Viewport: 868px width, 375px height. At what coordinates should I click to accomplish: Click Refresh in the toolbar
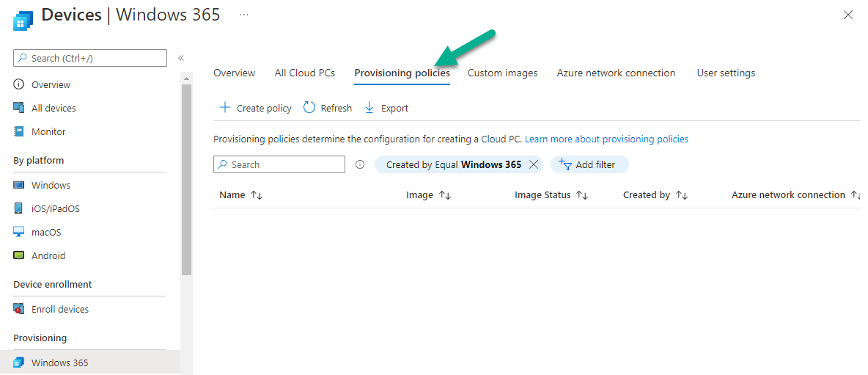[327, 108]
